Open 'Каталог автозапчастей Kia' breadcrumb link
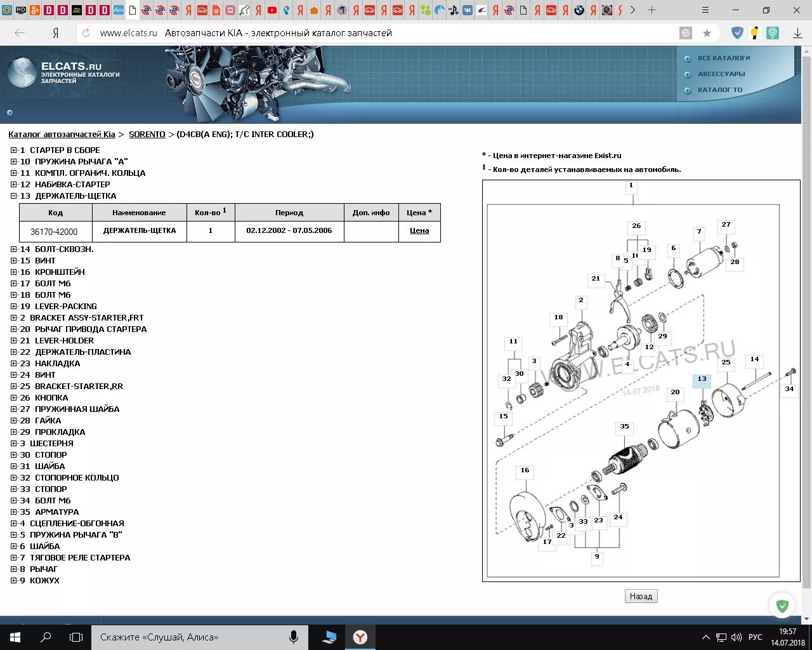This screenshot has width=812, height=650. (62, 135)
